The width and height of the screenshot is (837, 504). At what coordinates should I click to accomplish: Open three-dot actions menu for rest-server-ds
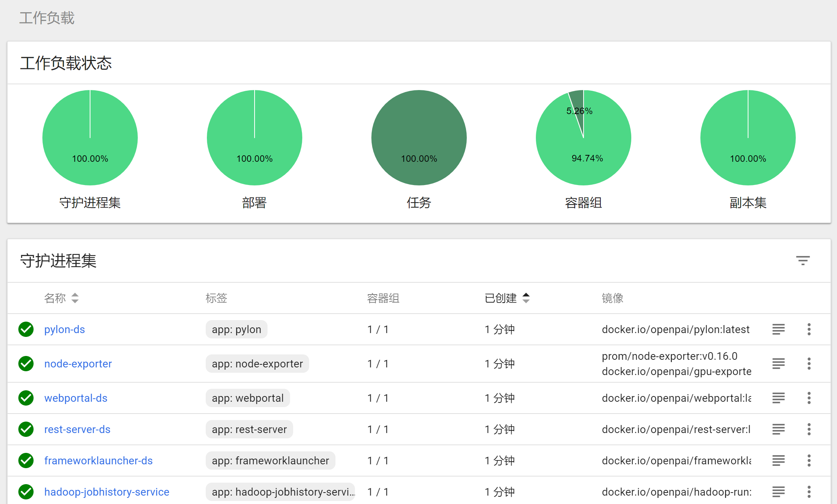(x=809, y=429)
